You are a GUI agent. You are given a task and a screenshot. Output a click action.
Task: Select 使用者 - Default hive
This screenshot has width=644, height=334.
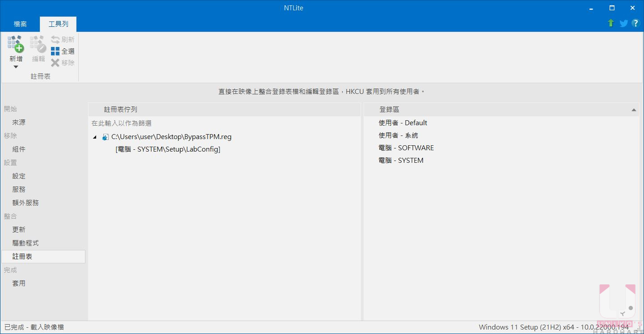pyautogui.click(x=403, y=123)
